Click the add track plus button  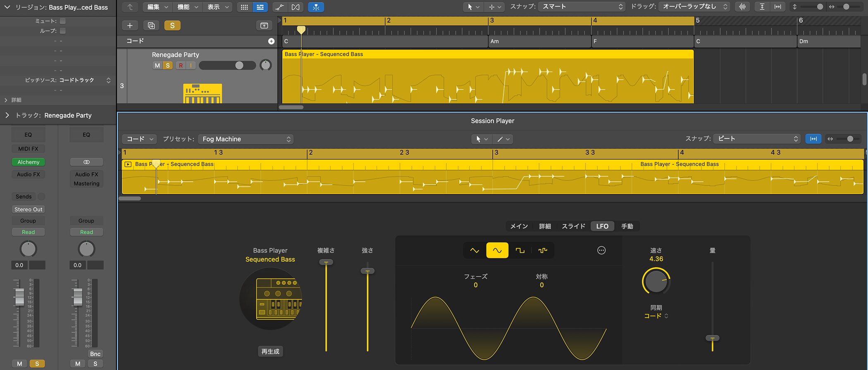click(x=130, y=26)
